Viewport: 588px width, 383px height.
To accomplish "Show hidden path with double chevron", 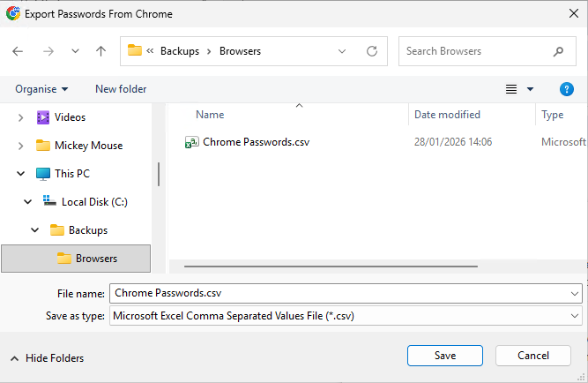I will click(150, 50).
